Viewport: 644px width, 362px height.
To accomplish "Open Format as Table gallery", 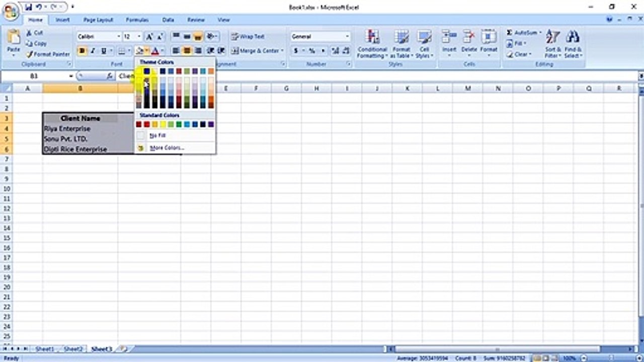I will click(401, 44).
